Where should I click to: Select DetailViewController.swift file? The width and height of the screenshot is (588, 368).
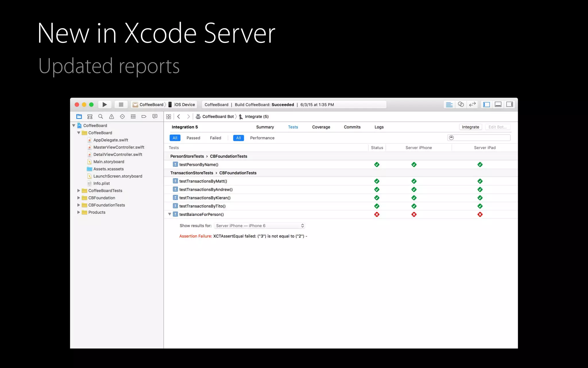click(x=118, y=154)
